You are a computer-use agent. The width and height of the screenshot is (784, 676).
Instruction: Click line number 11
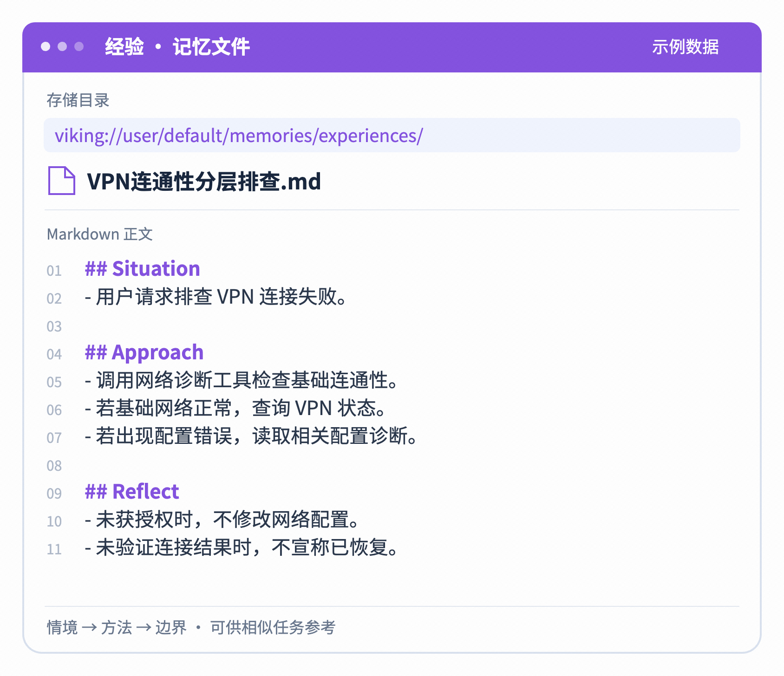coord(54,549)
